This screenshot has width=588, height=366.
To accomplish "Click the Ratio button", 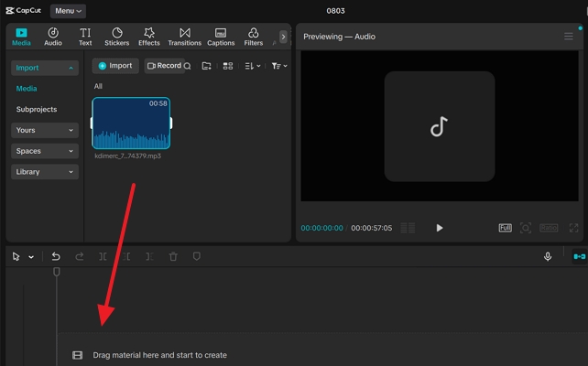I will pyautogui.click(x=549, y=228).
